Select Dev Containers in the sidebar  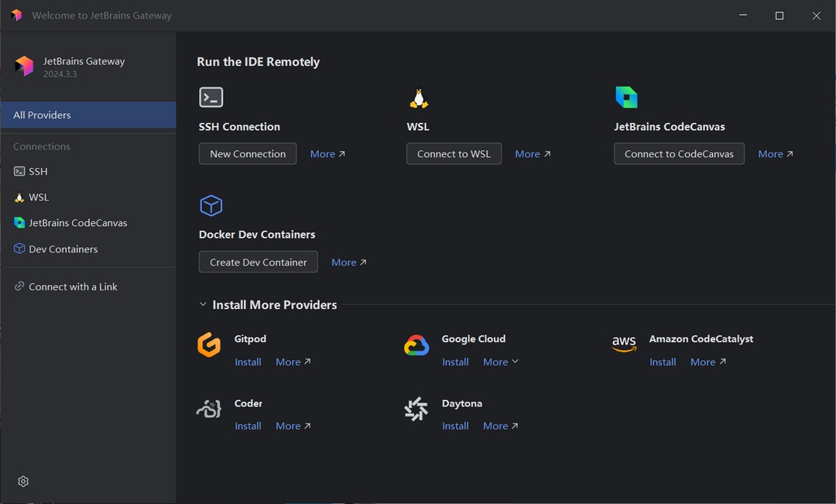(x=63, y=249)
